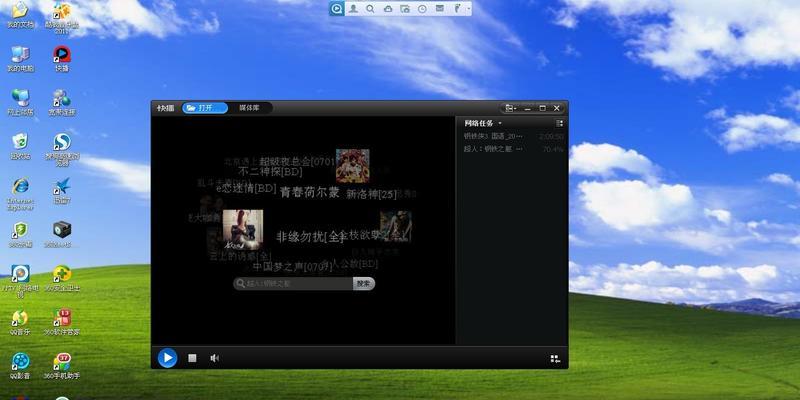
Task: Click the blue Q player icon in top toolbar
Action: pos(336,8)
